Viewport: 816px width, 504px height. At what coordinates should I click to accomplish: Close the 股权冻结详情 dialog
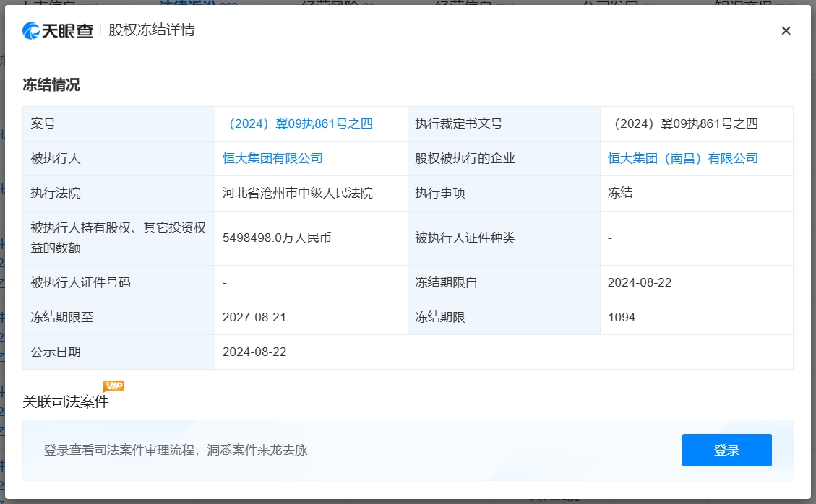[x=786, y=30]
